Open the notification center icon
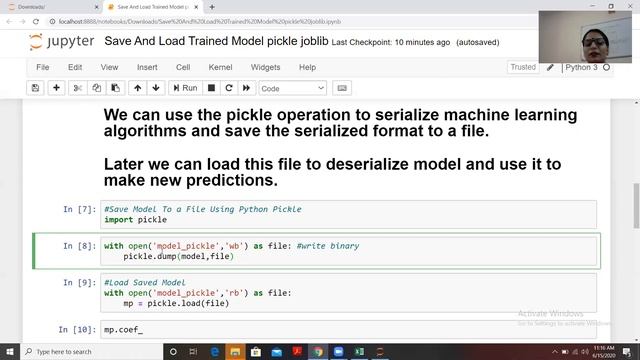The image size is (640, 360). (627, 351)
